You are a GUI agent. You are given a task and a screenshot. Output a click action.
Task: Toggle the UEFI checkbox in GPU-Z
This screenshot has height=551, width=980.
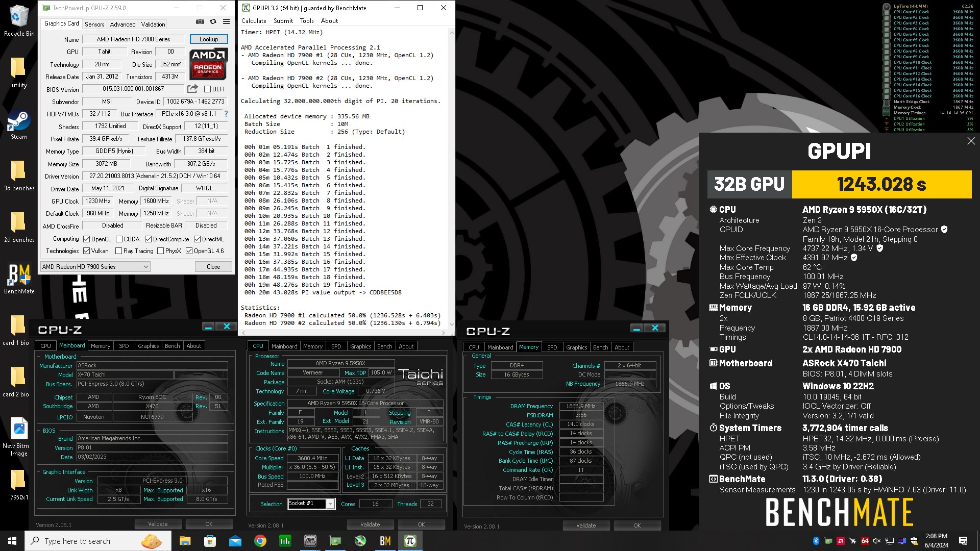(x=207, y=89)
